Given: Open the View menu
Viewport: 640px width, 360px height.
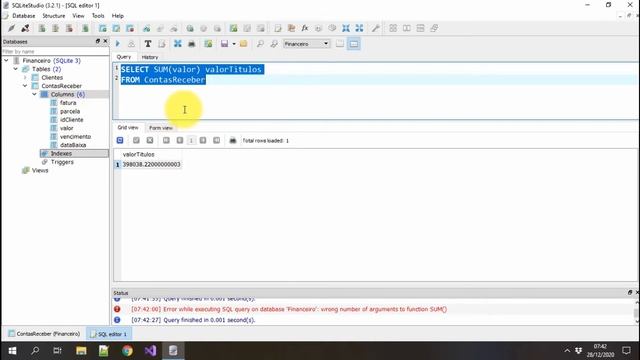Looking at the screenshot, I should [x=78, y=16].
